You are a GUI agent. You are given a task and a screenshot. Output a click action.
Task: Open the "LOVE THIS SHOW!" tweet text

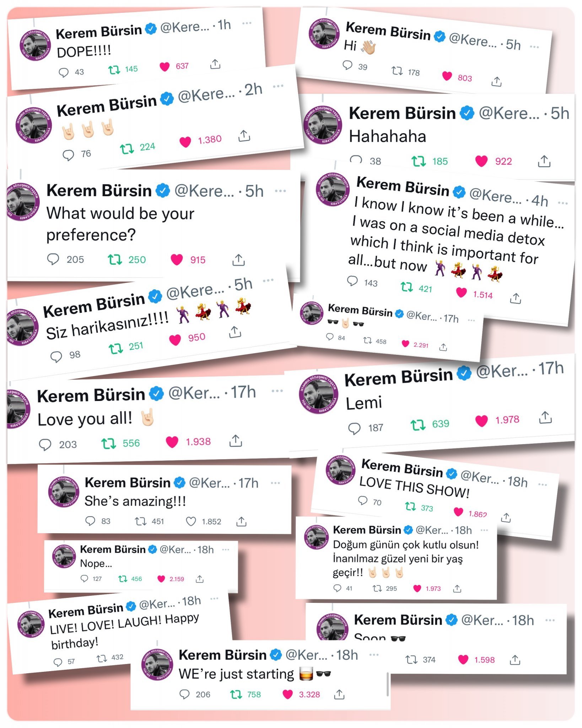414,487
